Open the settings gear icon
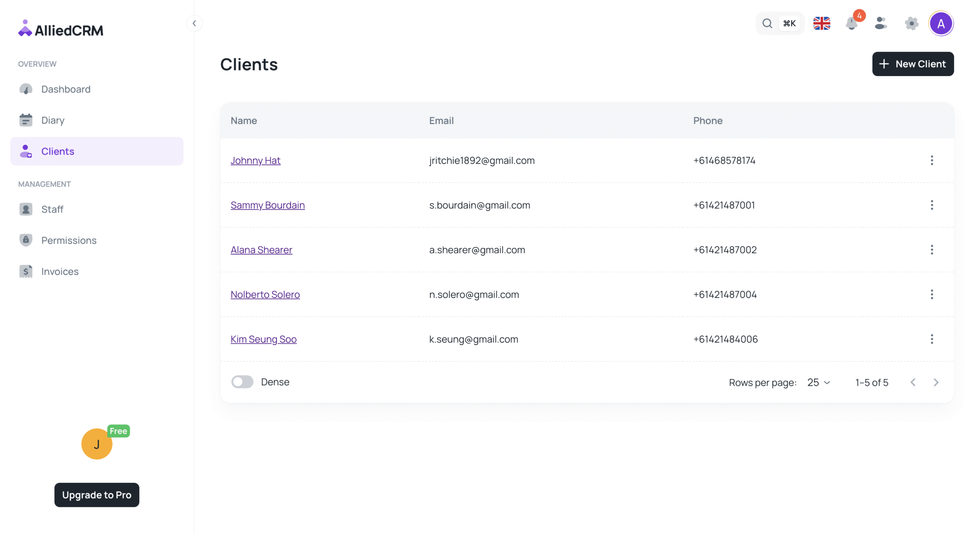This screenshot has width=980, height=533. tap(911, 24)
